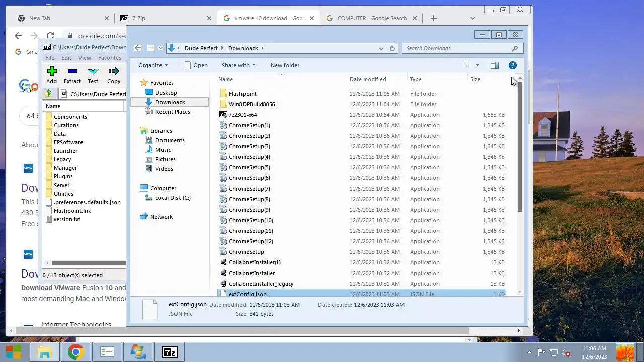This screenshot has width=644, height=362.
Task: Refresh the Downloads folder view
Action: (393, 48)
